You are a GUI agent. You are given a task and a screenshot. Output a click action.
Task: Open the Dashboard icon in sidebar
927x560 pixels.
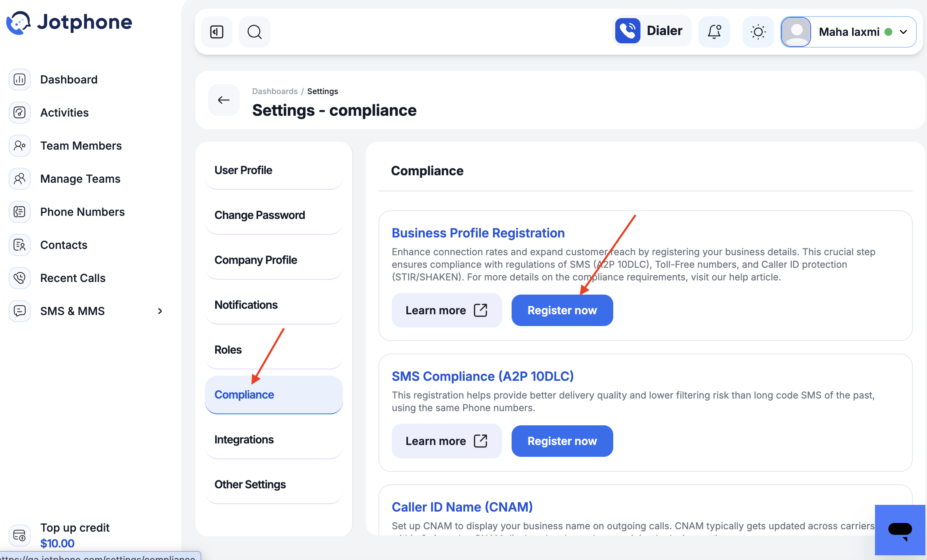pyautogui.click(x=20, y=80)
